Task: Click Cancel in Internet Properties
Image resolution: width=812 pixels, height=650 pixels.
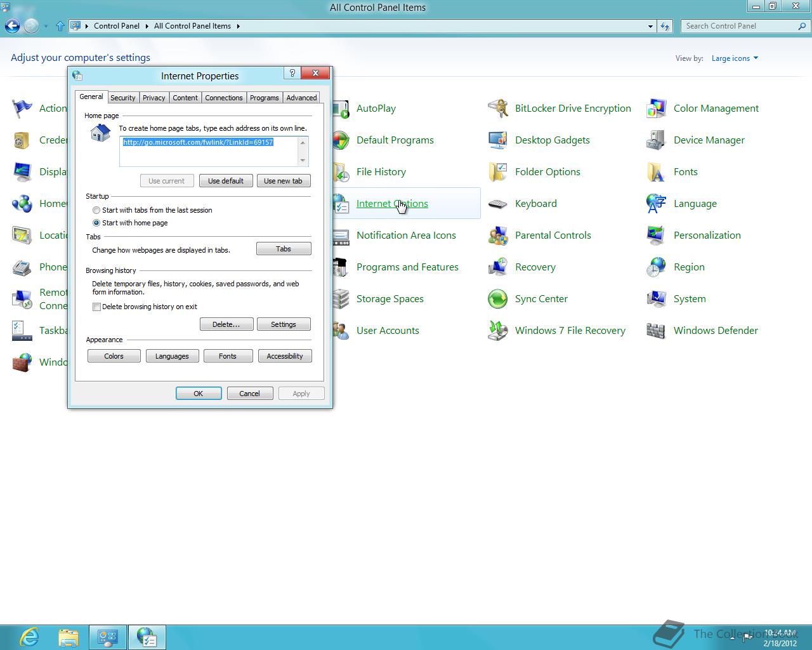Action: (x=250, y=394)
